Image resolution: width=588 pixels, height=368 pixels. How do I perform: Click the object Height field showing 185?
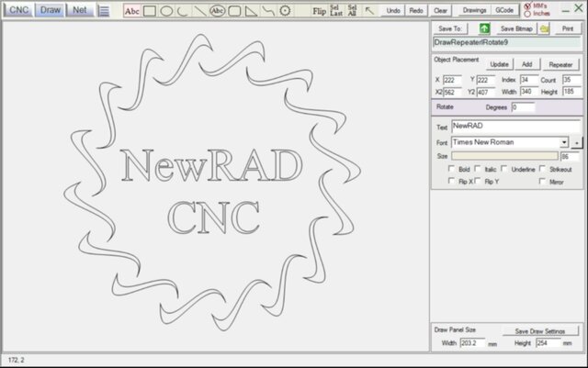click(x=571, y=92)
